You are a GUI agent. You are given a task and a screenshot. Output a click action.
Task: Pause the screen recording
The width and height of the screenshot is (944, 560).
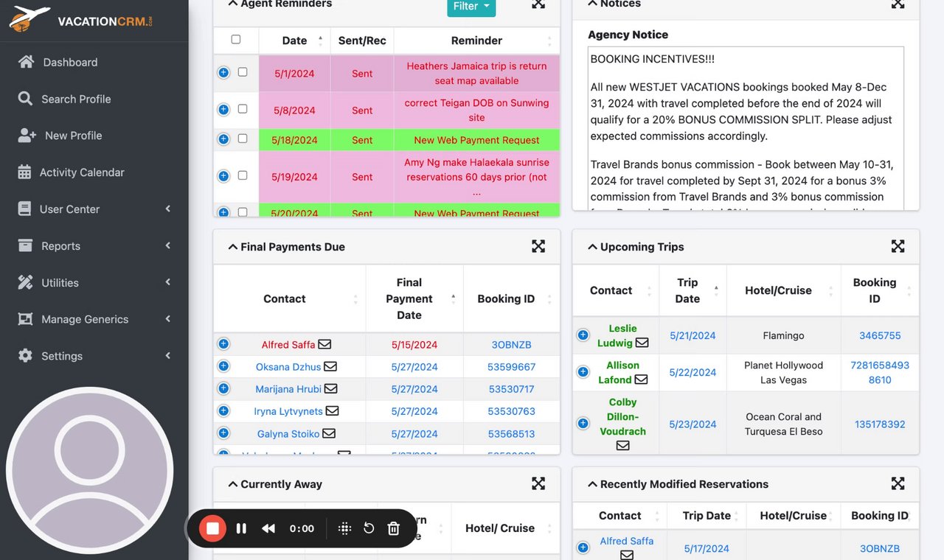241,528
